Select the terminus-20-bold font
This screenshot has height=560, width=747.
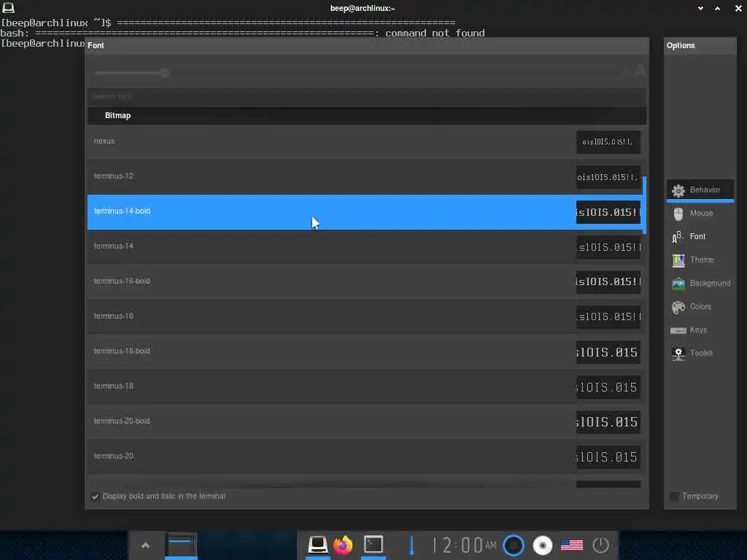point(365,421)
